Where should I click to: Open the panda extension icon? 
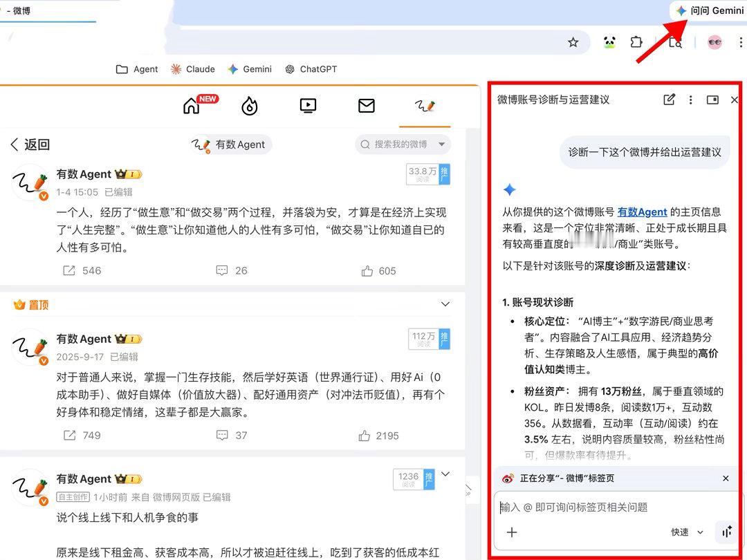(x=609, y=42)
